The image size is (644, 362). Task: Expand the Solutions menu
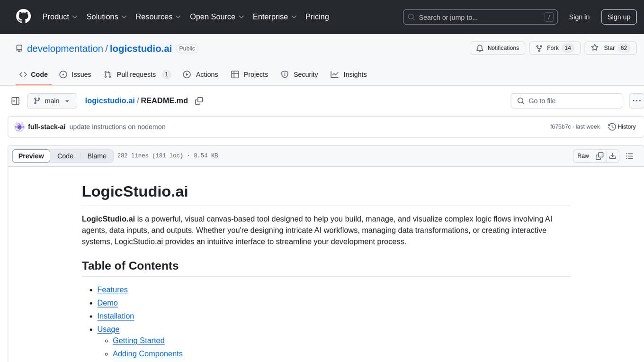coord(107,17)
